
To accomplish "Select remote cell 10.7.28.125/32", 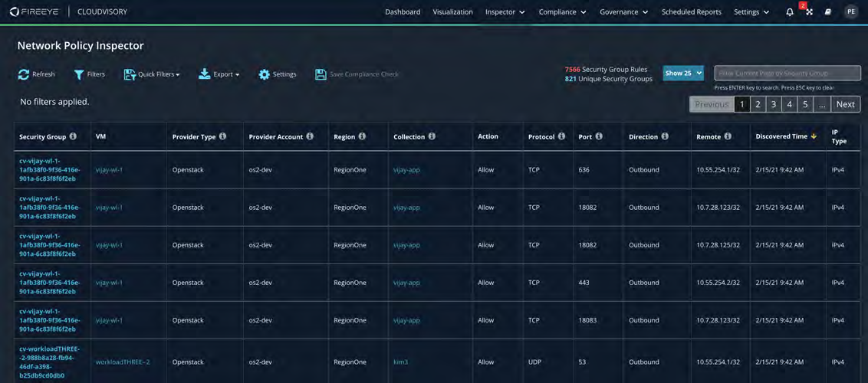I will pos(718,245).
